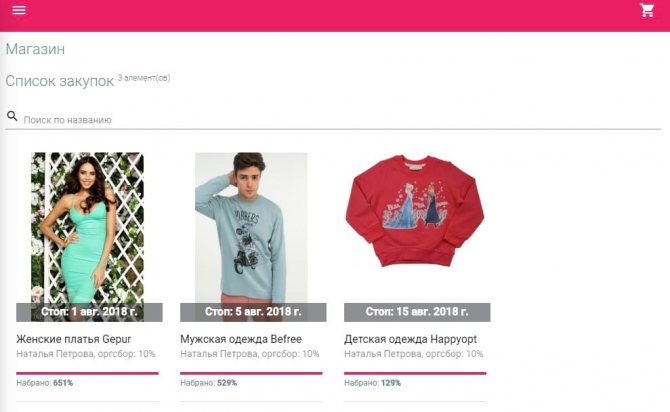Click the Список закупок heading
The width and height of the screenshot is (670, 412).
click(x=60, y=81)
